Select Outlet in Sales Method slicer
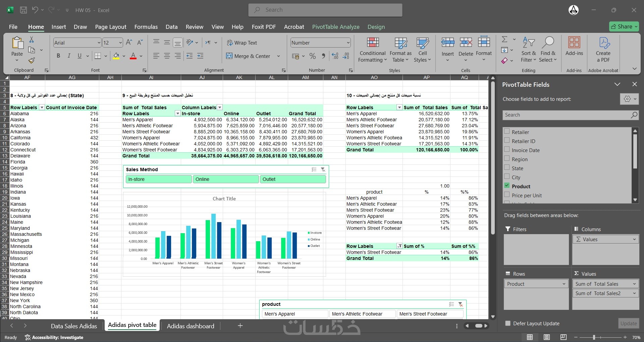 293,179
